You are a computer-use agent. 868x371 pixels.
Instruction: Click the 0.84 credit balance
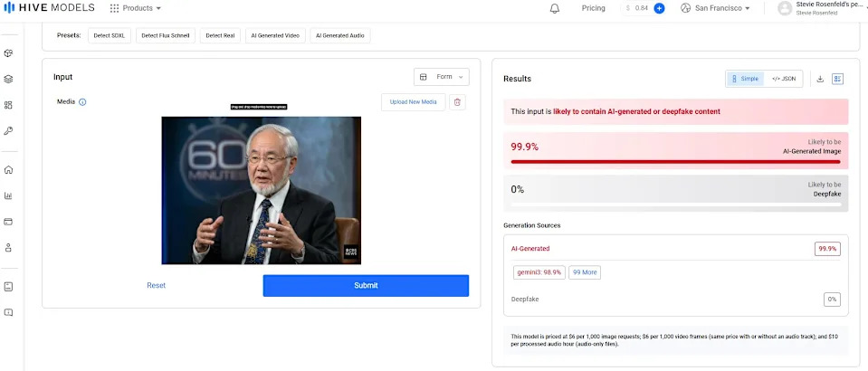click(641, 8)
